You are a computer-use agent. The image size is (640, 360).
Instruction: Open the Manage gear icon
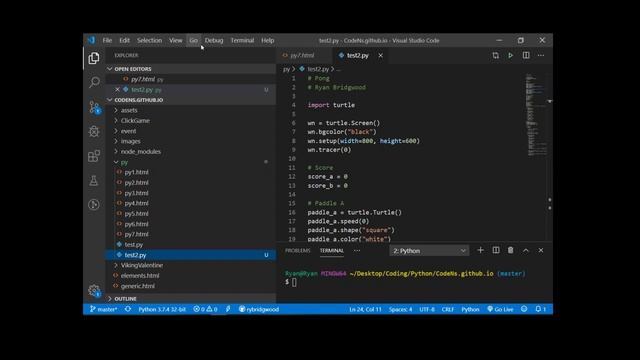[94, 291]
